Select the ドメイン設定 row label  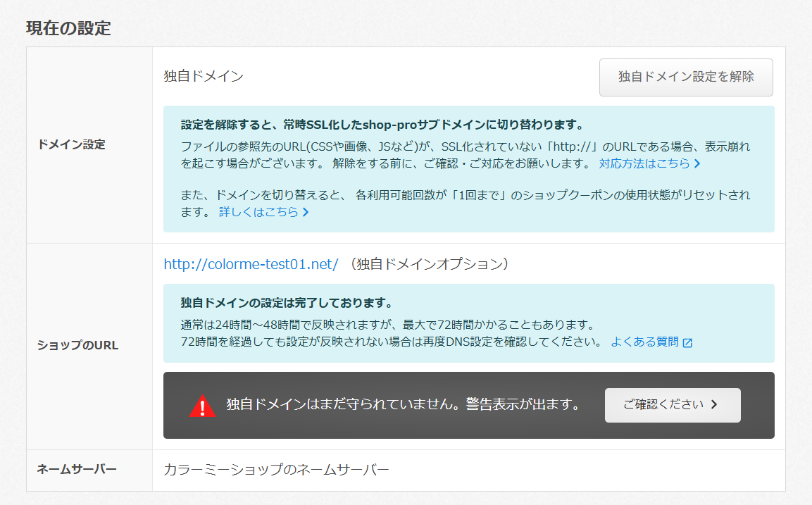[x=71, y=144]
